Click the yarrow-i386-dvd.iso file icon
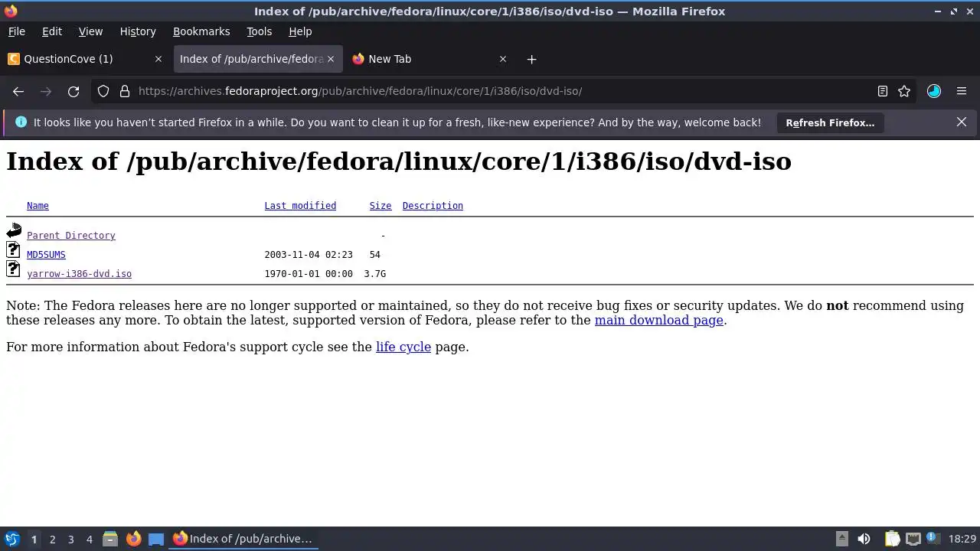 [x=13, y=269]
